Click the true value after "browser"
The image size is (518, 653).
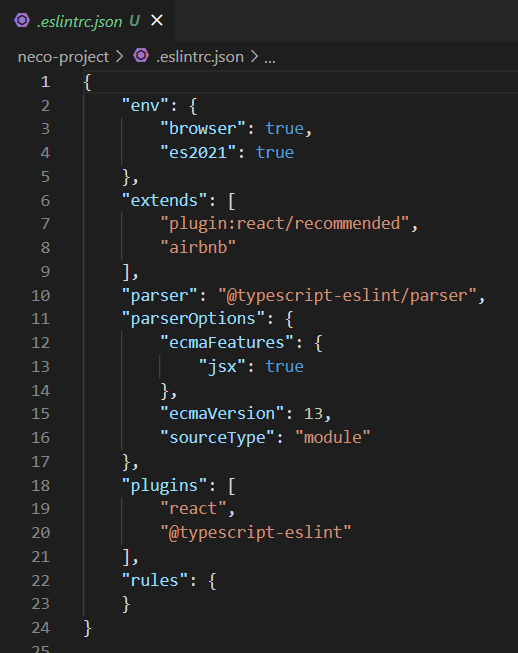(x=285, y=128)
